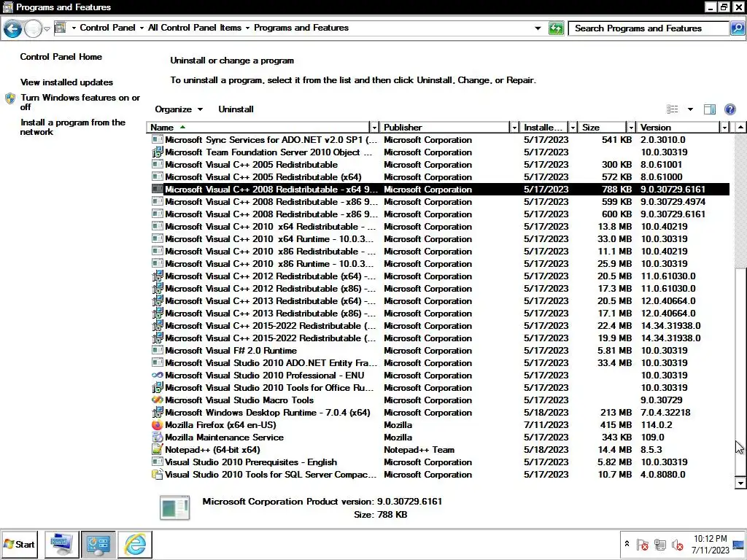Toggle the preview pane icon
This screenshot has width=747, height=560.
point(709,109)
